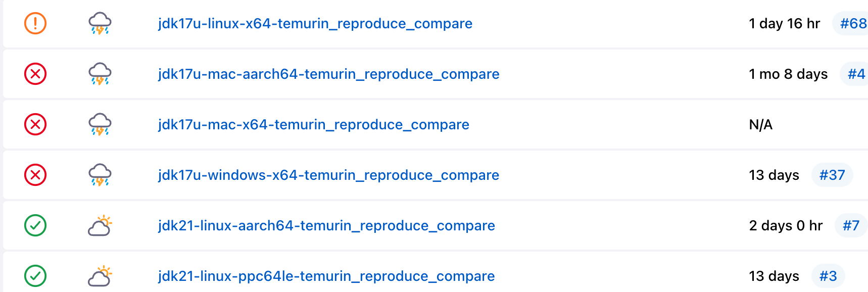Click partly sunny weather icon for jdk21-linux-ppc64le
This screenshot has height=292, width=868.
click(x=100, y=276)
